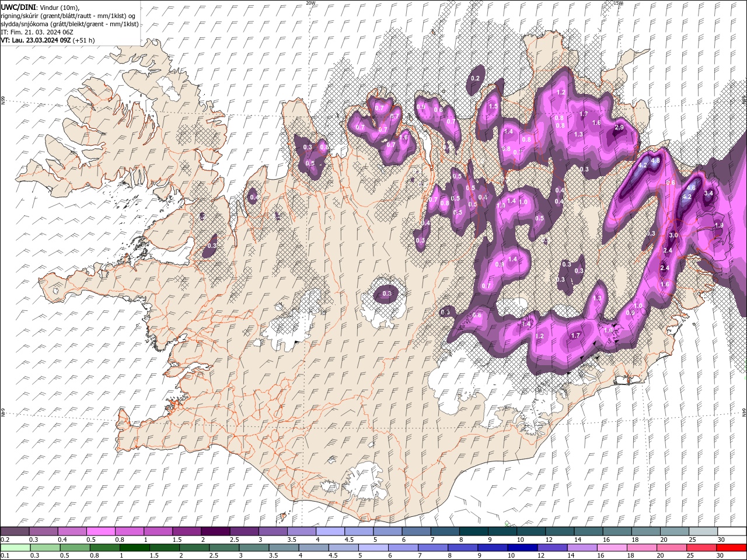Upper legend: click swatch between 1 and 1.5

158,531
